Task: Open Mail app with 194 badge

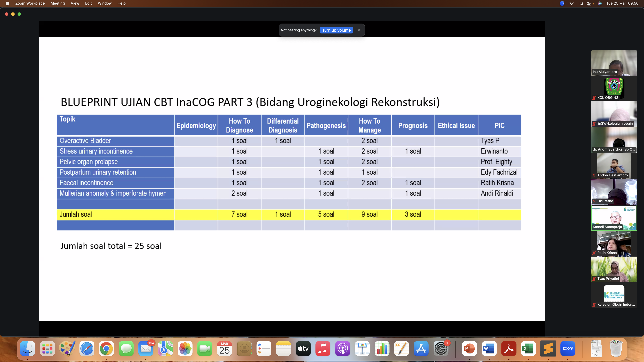Action: [x=146, y=348]
